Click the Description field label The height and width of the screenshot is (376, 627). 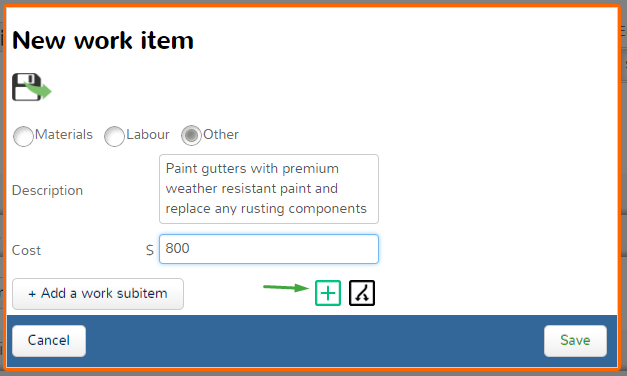point(47,190)
